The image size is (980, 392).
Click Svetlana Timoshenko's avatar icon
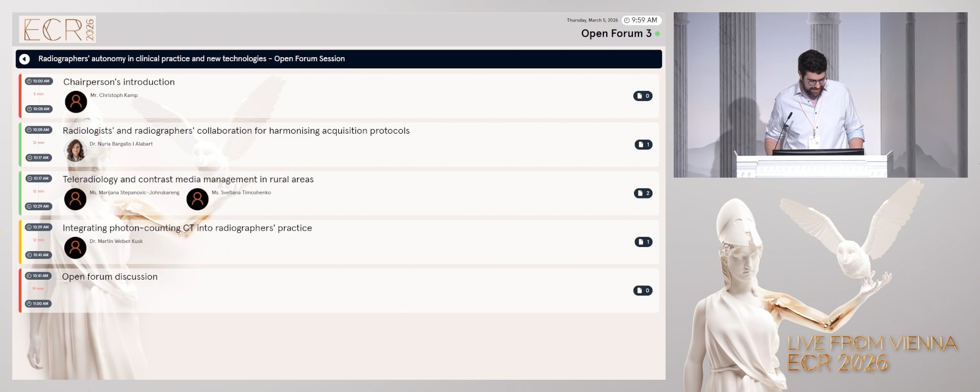[x=198, y=199]
